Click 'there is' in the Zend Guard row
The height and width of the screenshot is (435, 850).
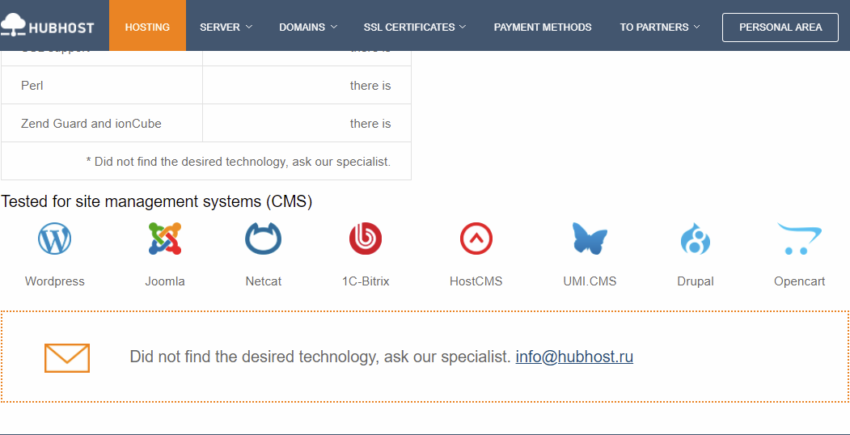point(370,124)
